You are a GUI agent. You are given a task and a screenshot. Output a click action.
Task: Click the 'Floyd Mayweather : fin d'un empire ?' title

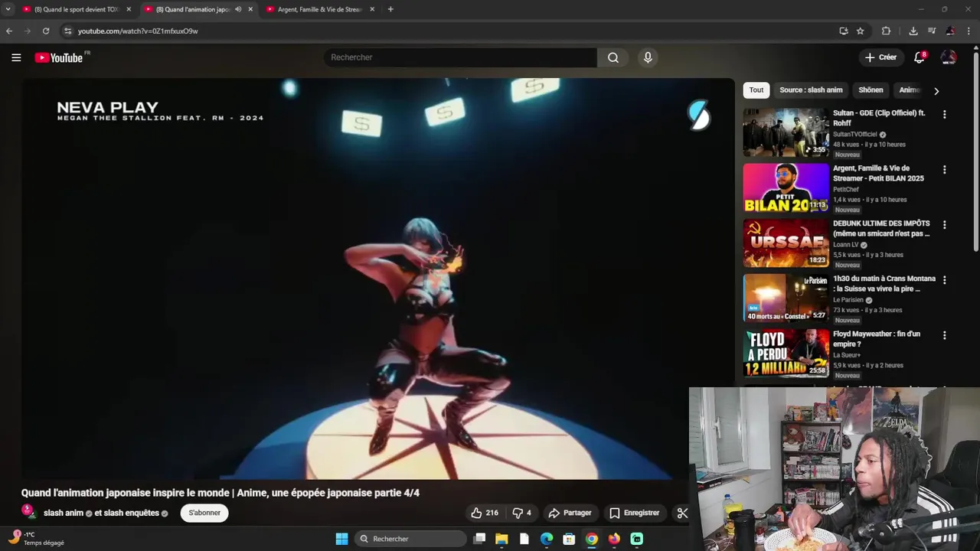coord(877,339)
